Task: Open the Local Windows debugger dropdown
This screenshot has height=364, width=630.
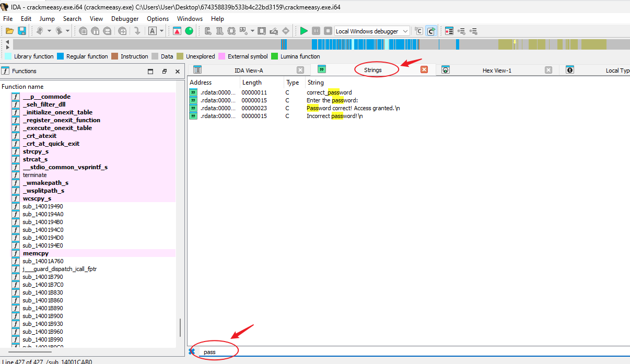Action: [372, 31]
